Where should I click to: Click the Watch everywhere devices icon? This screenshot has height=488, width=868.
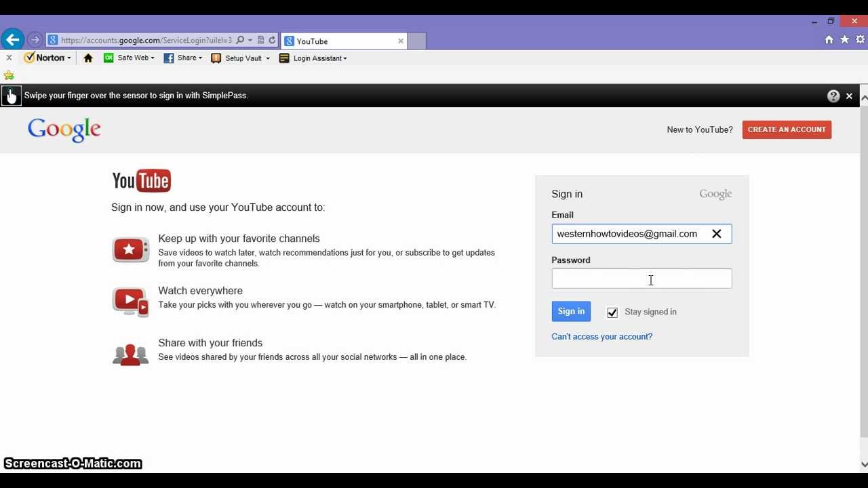click(x=131, y=302)
